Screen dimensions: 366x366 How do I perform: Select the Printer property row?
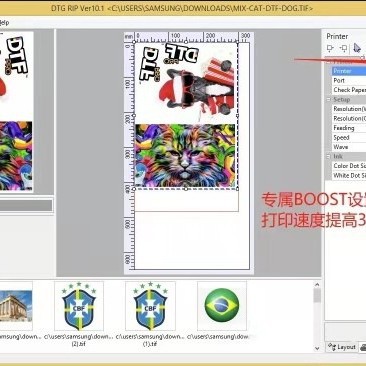pos(349,71)
